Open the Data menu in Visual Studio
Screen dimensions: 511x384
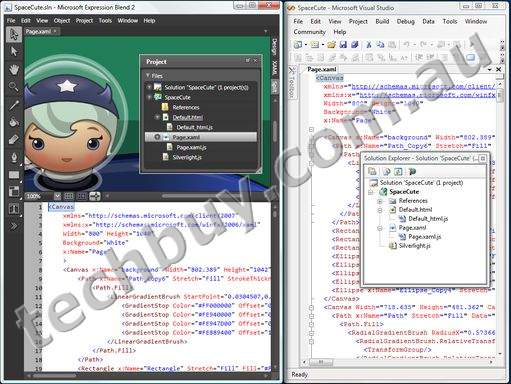pos(428,21)
